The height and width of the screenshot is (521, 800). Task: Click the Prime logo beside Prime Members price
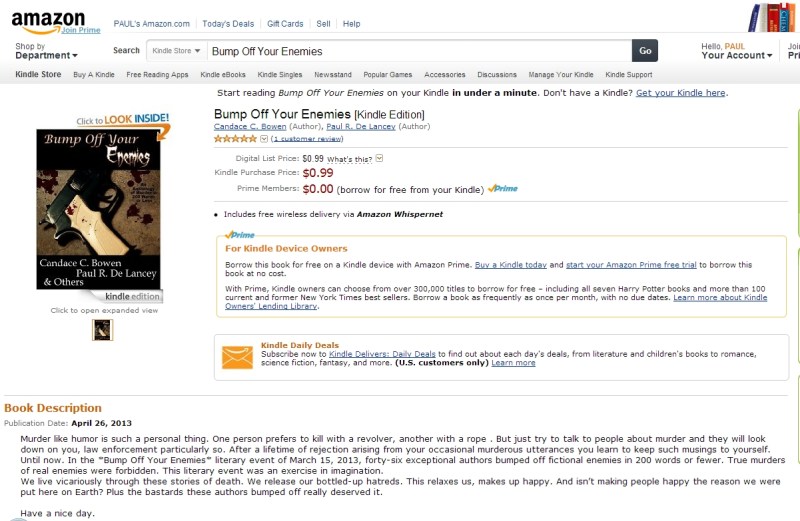click(503, 189)
